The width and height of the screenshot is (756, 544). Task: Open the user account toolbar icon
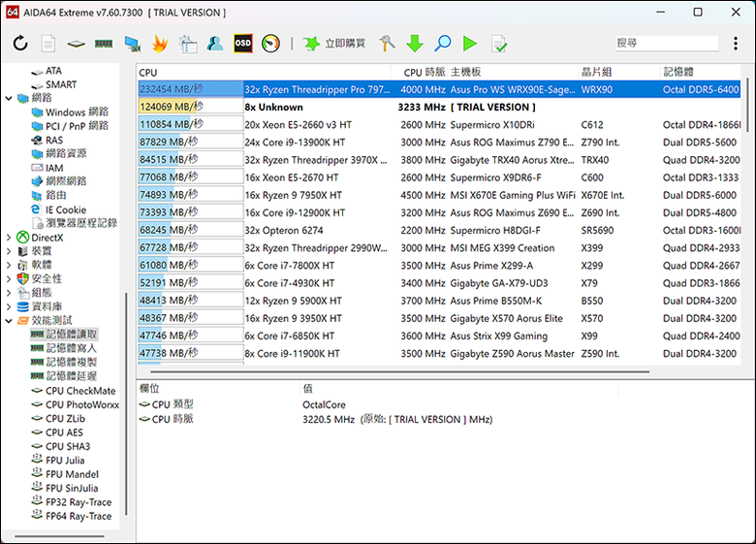coord(215,44)
